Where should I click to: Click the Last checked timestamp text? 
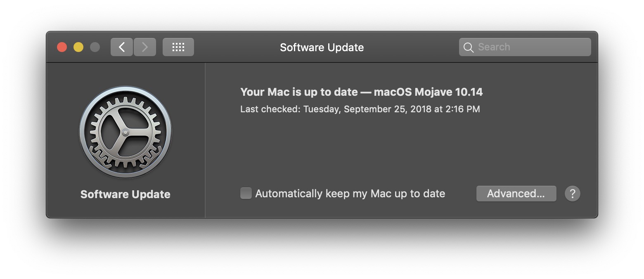[x=360, y=109]
